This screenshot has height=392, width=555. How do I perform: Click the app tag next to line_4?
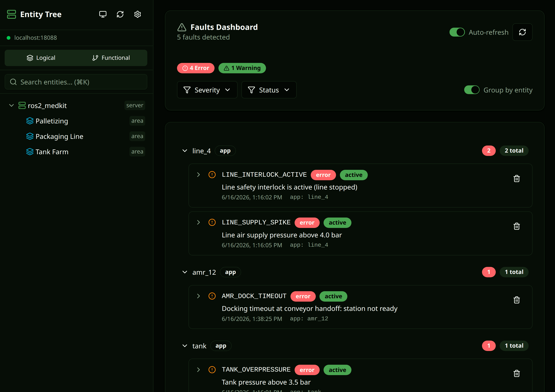(225, 151)
